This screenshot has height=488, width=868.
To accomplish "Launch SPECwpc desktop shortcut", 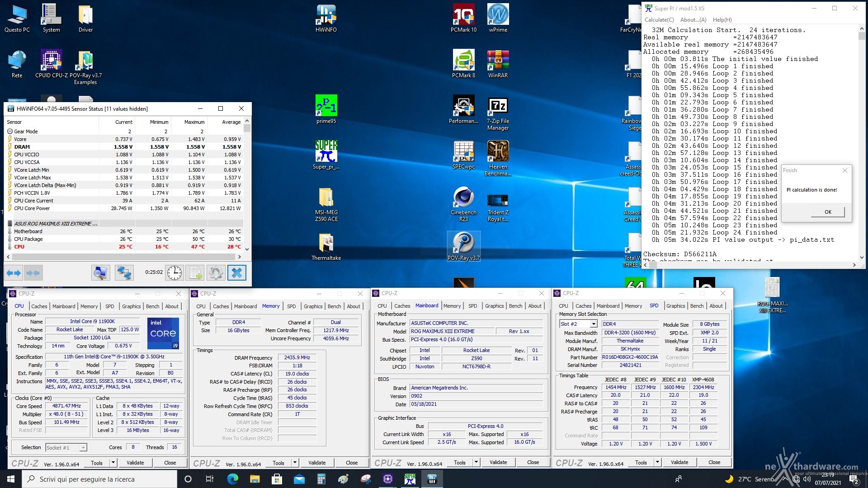I will [x=463, y=155].
